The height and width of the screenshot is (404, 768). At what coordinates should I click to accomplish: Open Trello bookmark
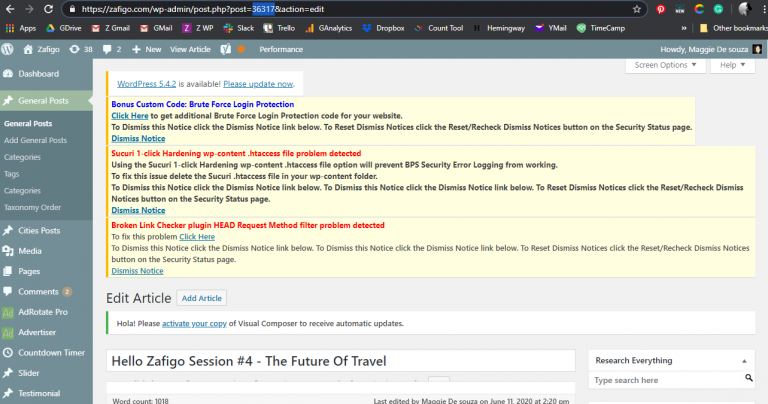[x=279, y=28]
